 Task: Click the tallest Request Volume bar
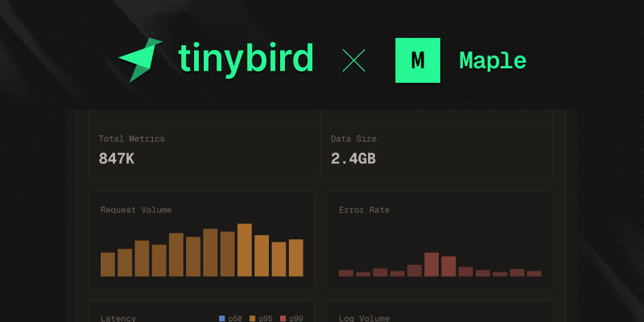point(245,250)
